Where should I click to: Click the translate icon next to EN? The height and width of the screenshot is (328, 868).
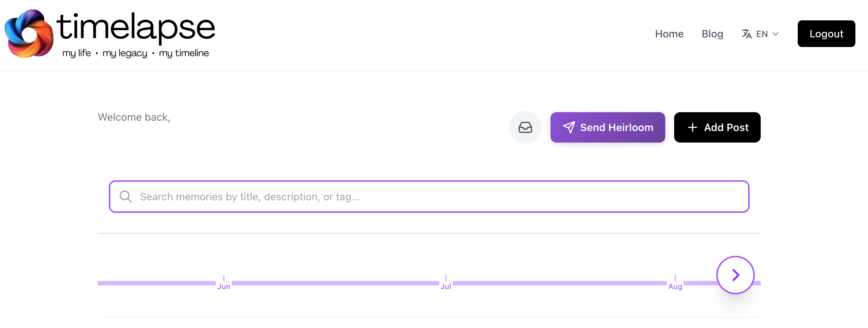pos(746,34)
